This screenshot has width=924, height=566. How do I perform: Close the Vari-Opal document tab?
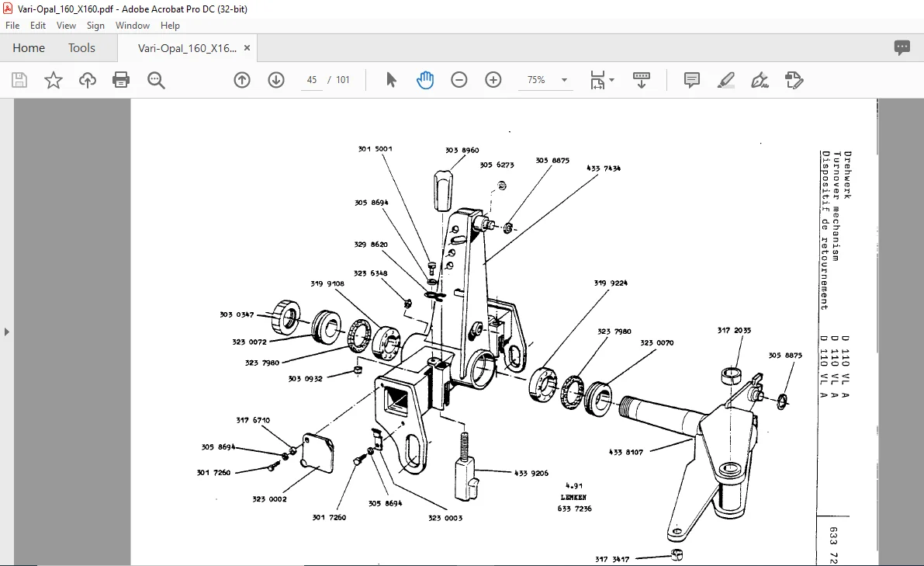247,48
